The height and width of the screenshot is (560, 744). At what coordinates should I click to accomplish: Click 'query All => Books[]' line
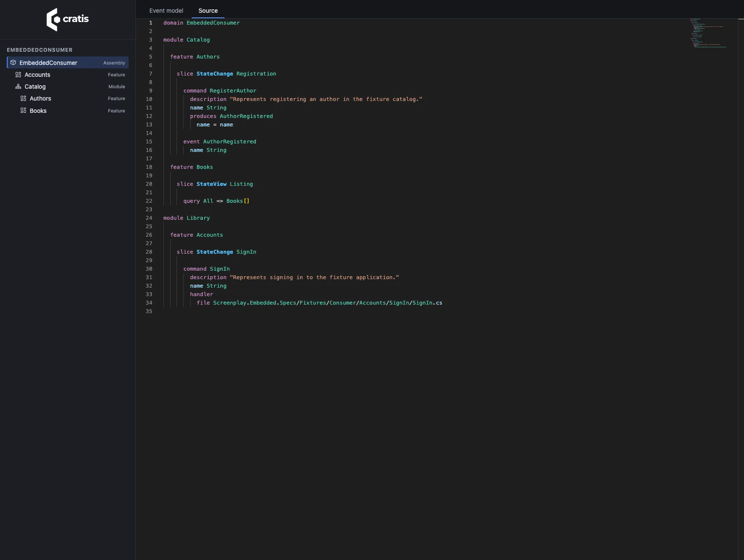pyautogui.click(x=216, y=201)
